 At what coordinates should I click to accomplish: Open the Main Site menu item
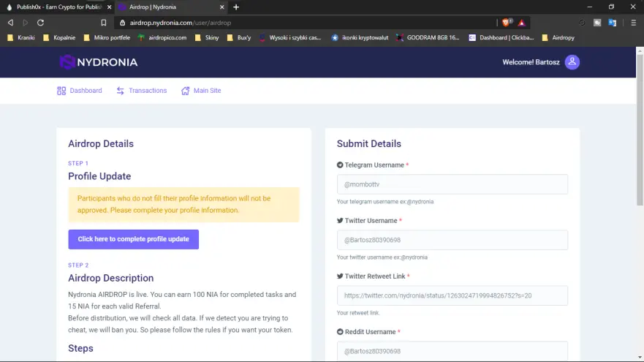(x=201, y=91)
